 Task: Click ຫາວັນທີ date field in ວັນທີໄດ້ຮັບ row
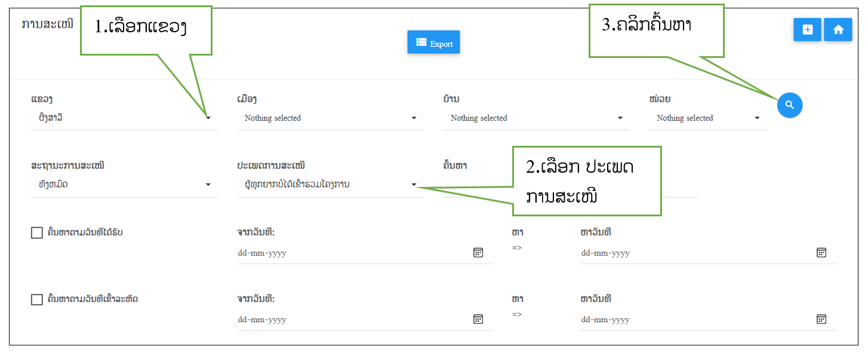695,253
